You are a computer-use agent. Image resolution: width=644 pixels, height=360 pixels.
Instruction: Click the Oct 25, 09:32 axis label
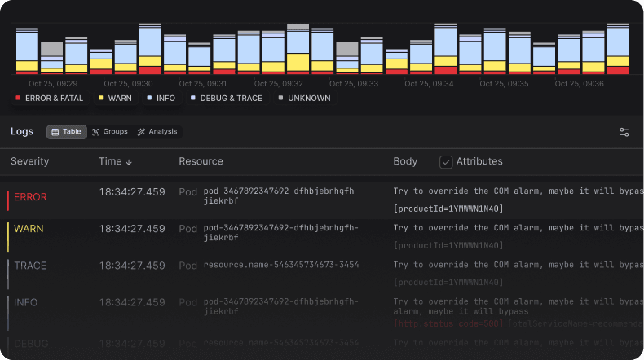(279, 84)
